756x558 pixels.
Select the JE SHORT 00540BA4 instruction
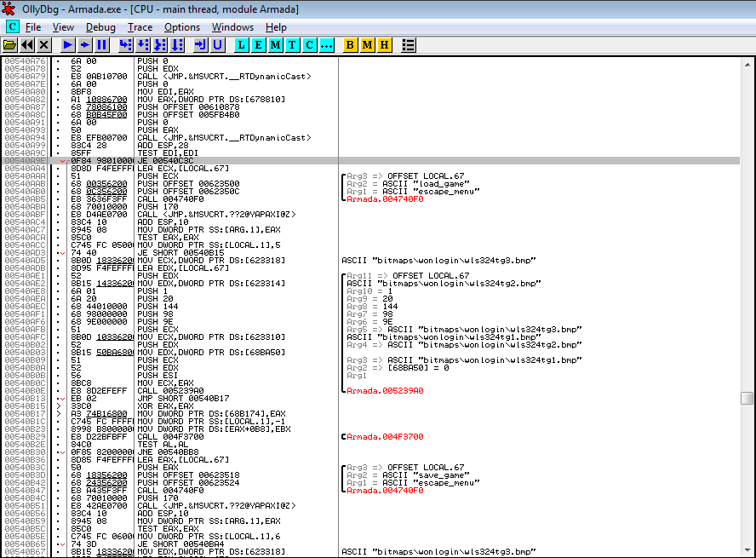coord(180,544)
